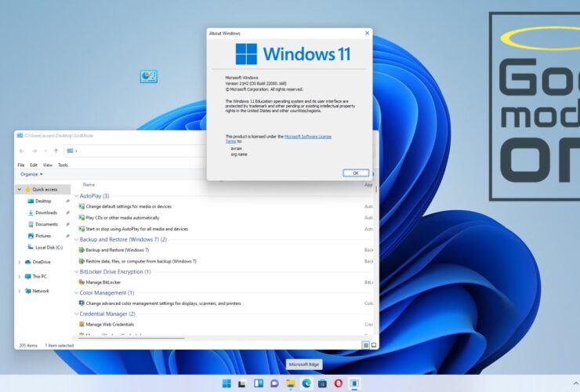The height and width of the screenshot is (392, 580).
Task: Close the About Windows dialog
Action: point(367,33)
